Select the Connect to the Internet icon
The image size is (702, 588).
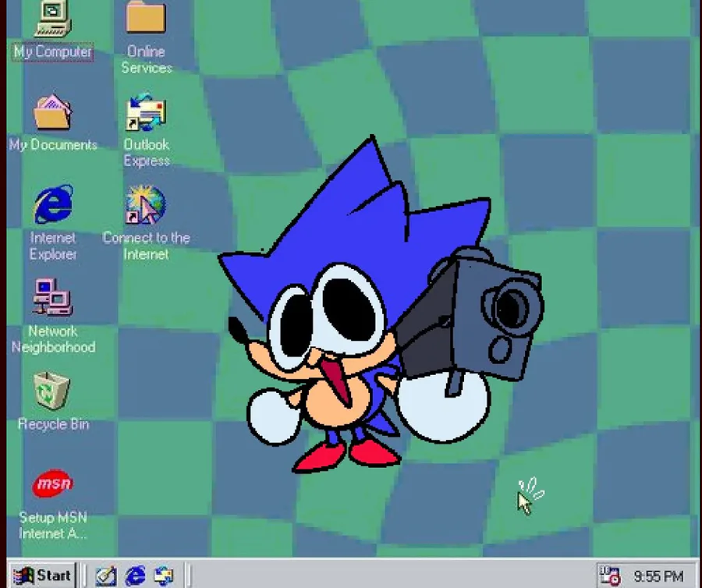tap(146, 204)
